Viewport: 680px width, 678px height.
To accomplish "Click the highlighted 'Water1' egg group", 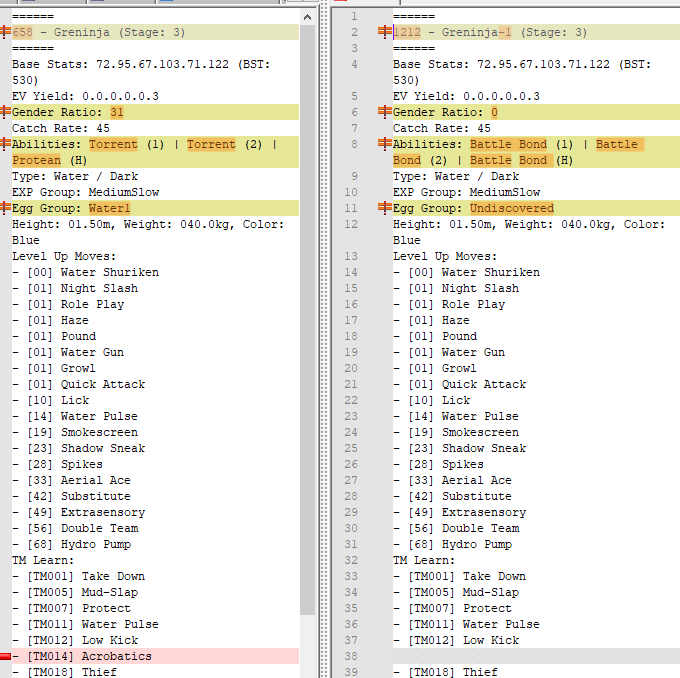I will coord(110,208).
